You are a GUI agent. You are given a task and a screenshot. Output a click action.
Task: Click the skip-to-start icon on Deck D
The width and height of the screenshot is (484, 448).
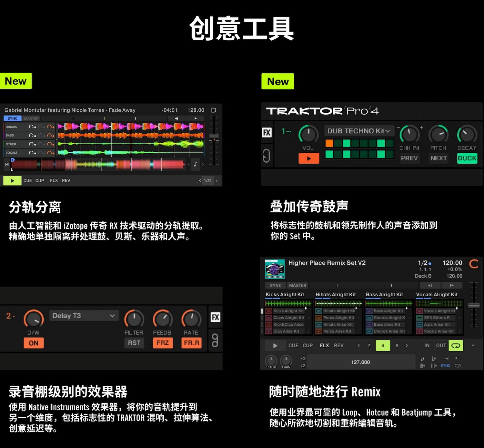(x=7, y=164)
